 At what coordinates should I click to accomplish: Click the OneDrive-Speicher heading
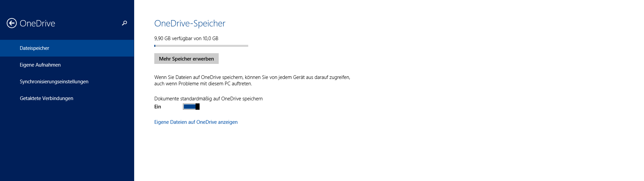190,23
